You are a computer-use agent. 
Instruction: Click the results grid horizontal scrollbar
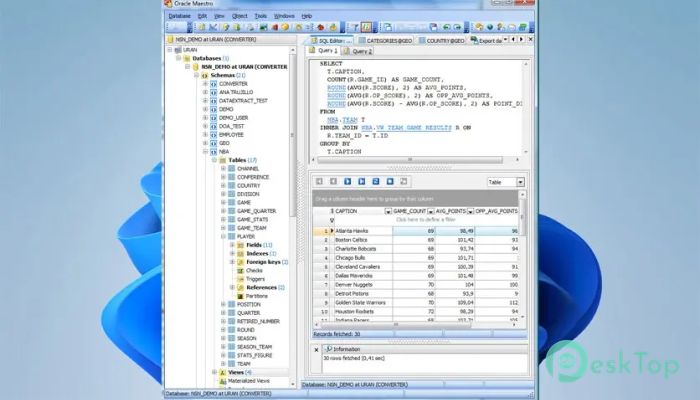click(395, 325)
